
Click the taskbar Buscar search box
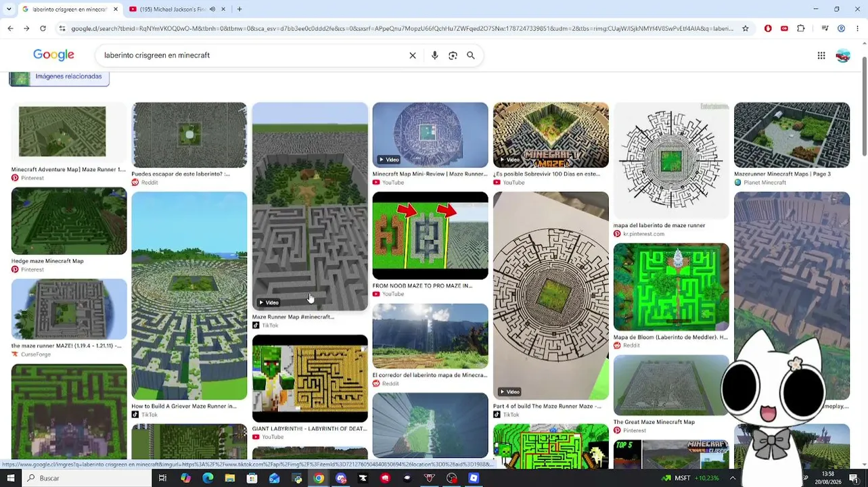coord(87,478)
